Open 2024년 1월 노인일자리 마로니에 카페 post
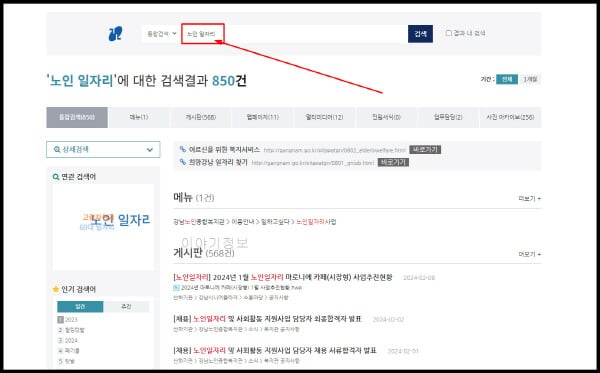600x373 pixels. point(283,277)
